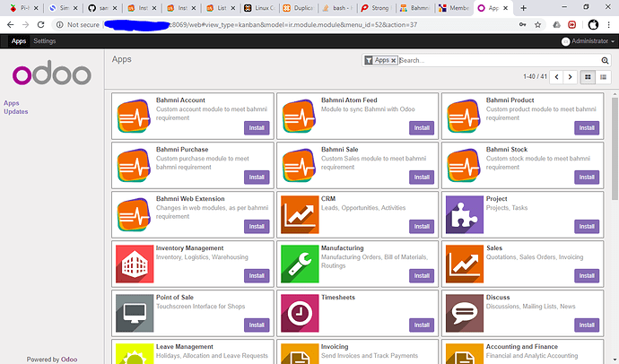Reload the browser page
The height and width of the screenshot is (364, 619).
(40, 25)
